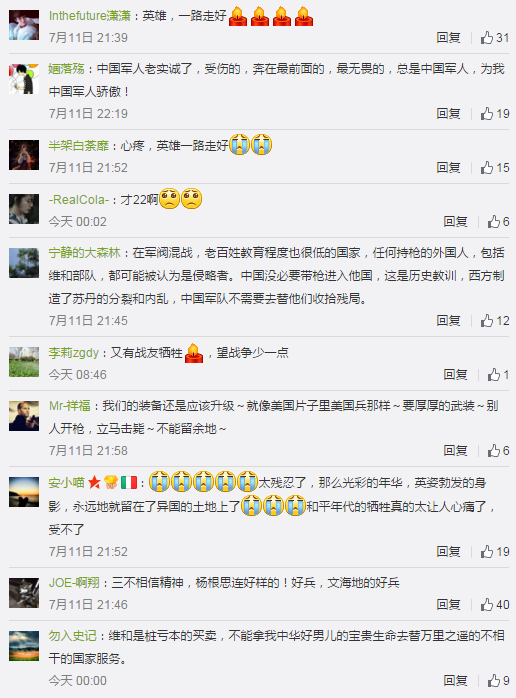This screenshot has height=698, width=516.
Task: Like the comment by Inthefuture潇潇
Action: click(487, 37)
